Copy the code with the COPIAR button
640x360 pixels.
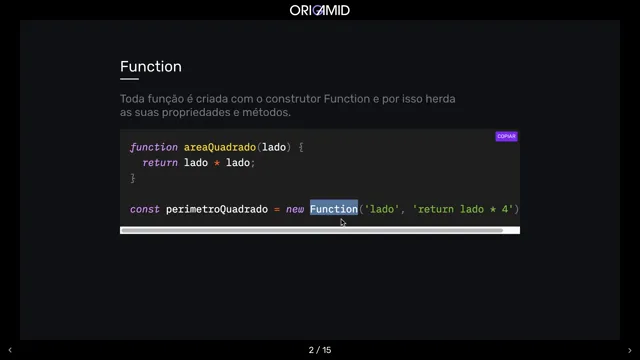point(506,136)
